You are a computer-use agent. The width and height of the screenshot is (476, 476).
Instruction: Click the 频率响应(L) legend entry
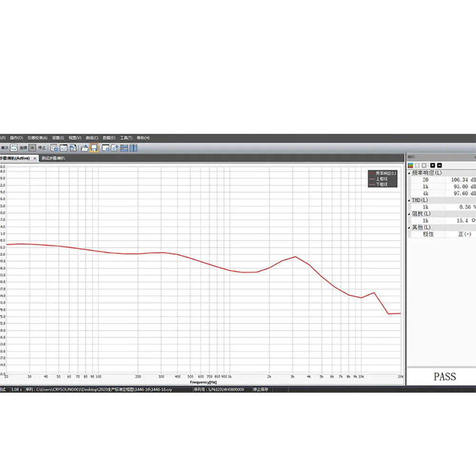[x=383, y=173]
